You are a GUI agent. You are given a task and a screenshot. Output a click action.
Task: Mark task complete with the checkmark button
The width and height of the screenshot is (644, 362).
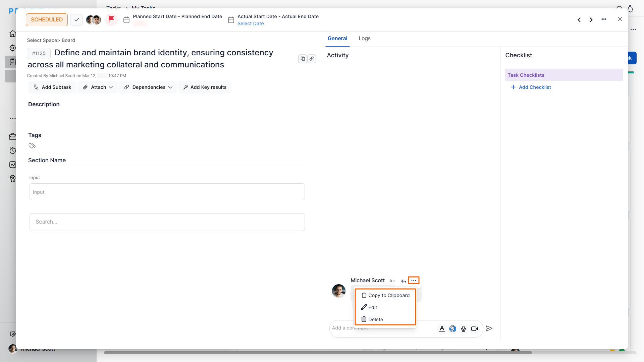pyautogui.click(x=76, y=20)
